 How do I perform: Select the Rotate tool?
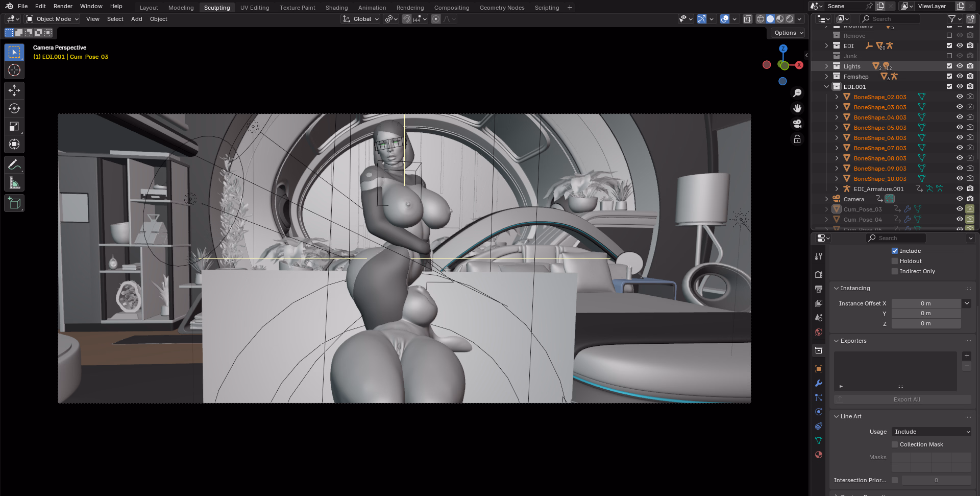(14, 108)
